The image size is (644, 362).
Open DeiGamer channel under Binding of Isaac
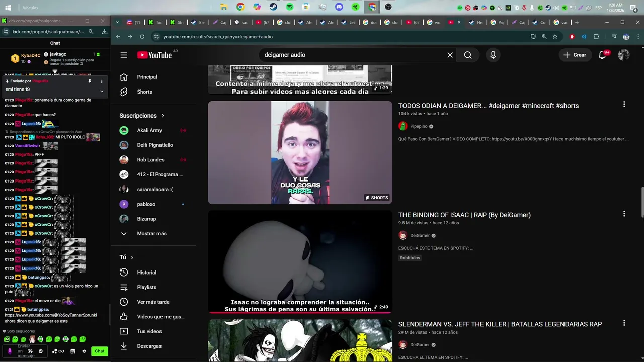click(420, 235)
